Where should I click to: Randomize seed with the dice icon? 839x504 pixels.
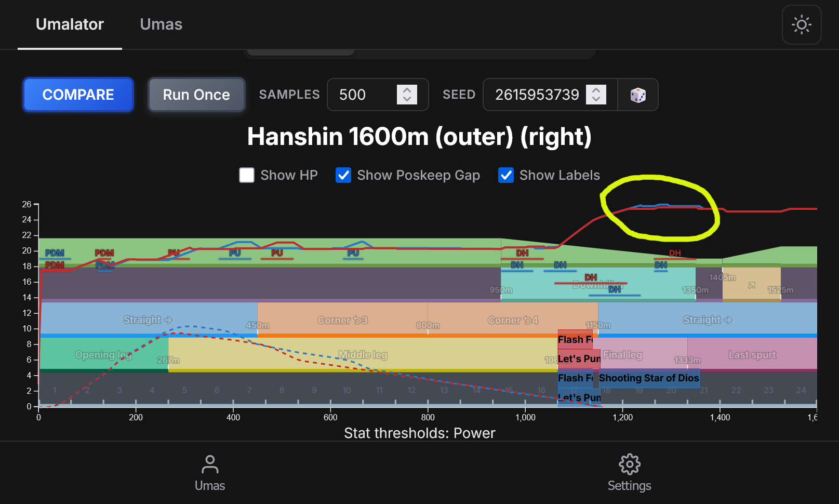pyautogui.click(x=638, y=95)
